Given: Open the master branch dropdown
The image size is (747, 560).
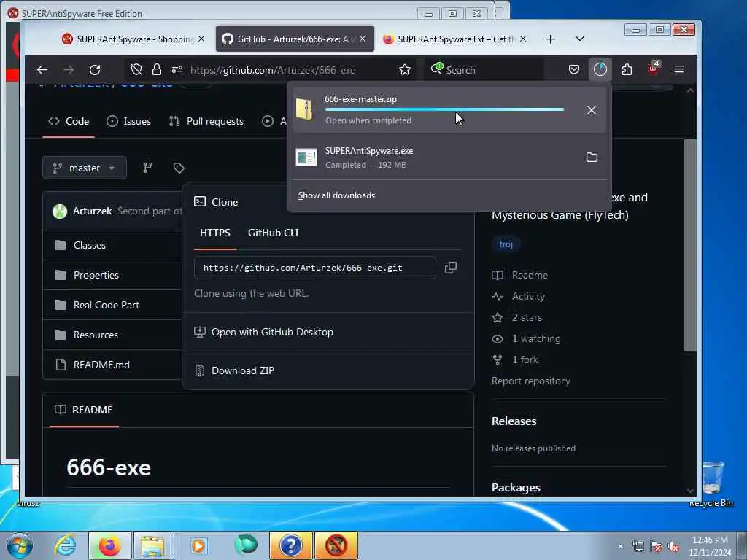Looking at the screenshot, I should point(85,168).
